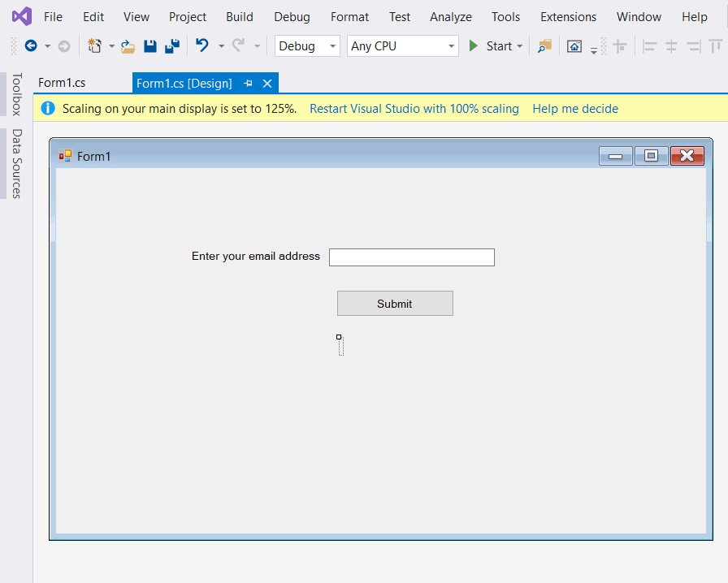Click Restart Visual Studio with 100% scaling
Viewport: 728px width, 583px height.
click(x=414, y=109)
